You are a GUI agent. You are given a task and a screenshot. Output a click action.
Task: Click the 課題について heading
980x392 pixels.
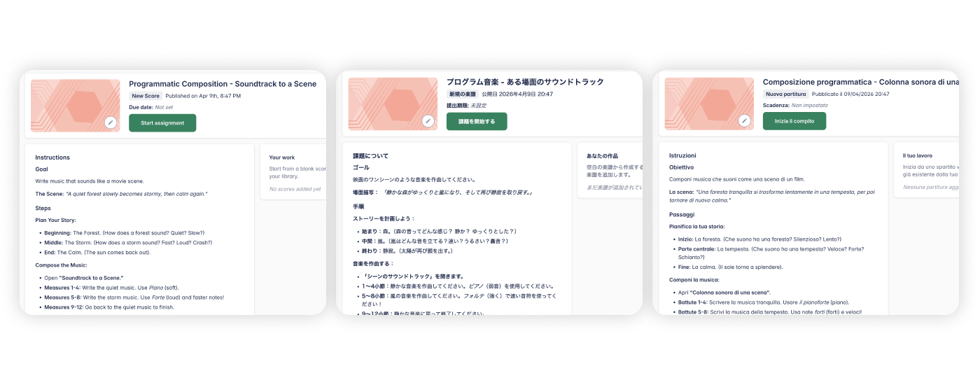click(370, 155)
